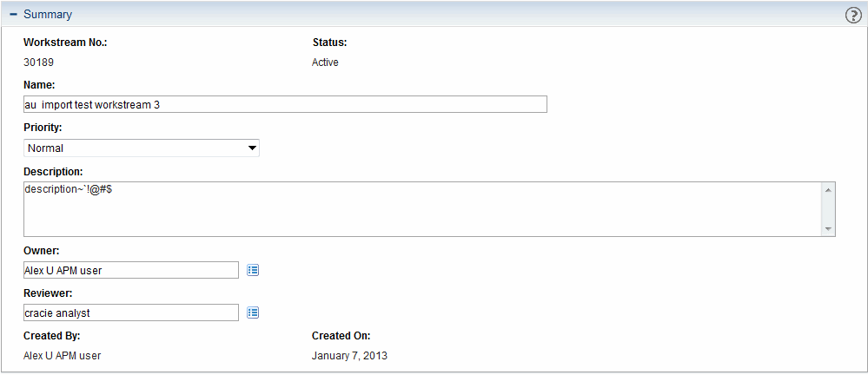Click the Name text field
Image resolution: width=868 pixels, height=375 pixels.
click(285, 104)
